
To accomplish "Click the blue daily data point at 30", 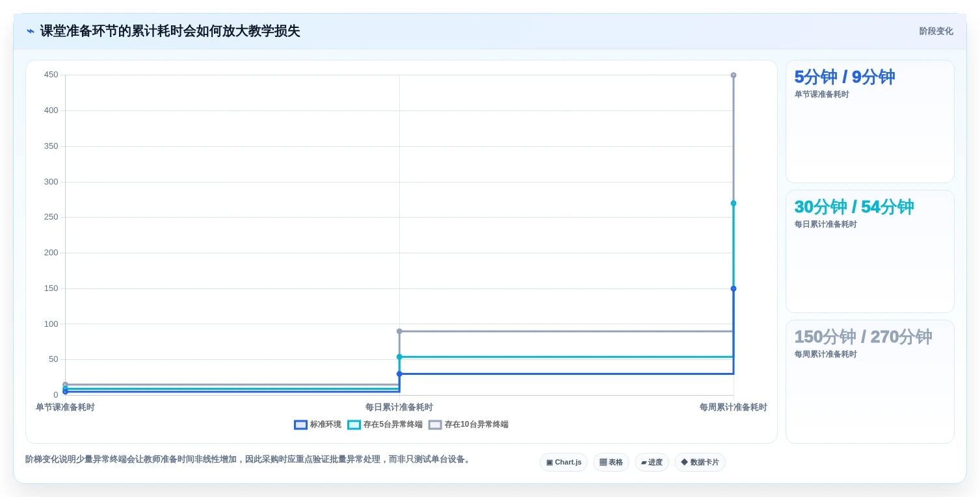I will 399,374.
